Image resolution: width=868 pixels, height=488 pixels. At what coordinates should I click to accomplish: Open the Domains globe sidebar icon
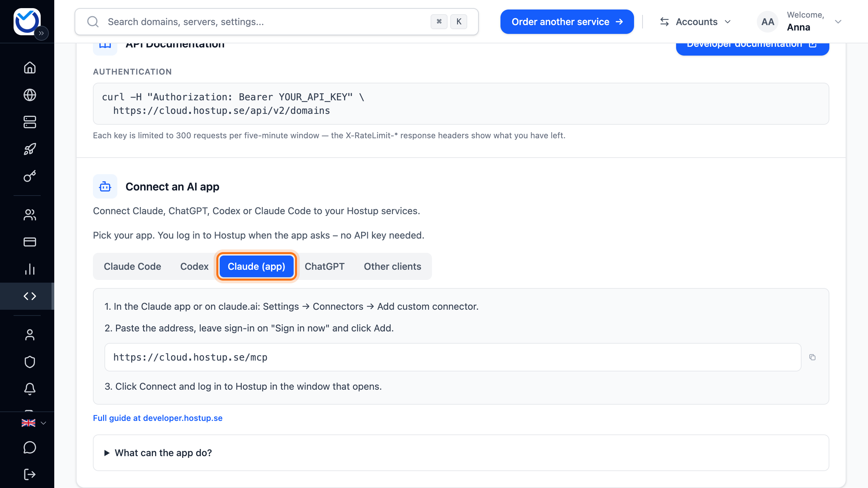30,95
